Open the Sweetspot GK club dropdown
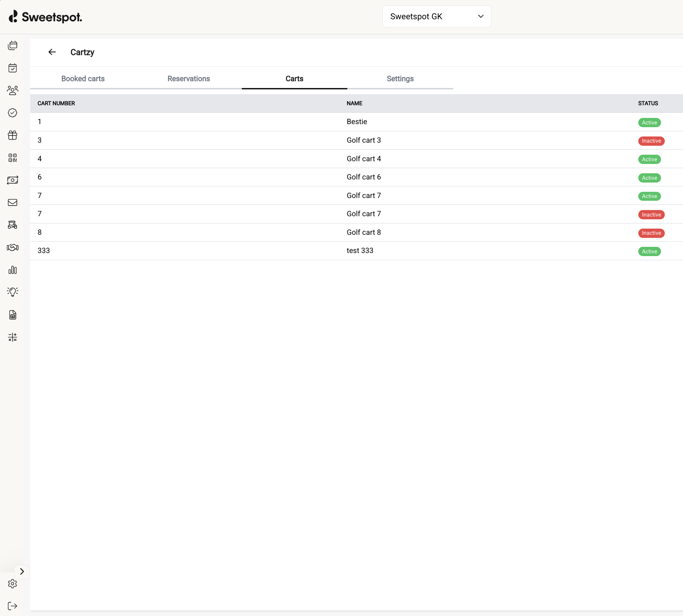This screenshot has height=616, width=683. click(436, 16)
